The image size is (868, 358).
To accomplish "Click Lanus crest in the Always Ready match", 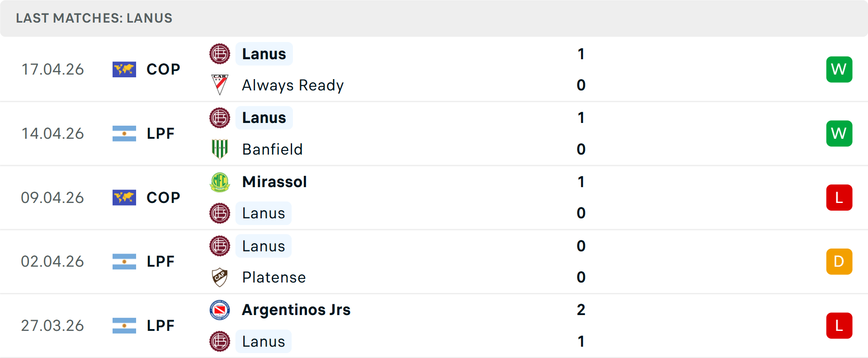I will [220, 54].
